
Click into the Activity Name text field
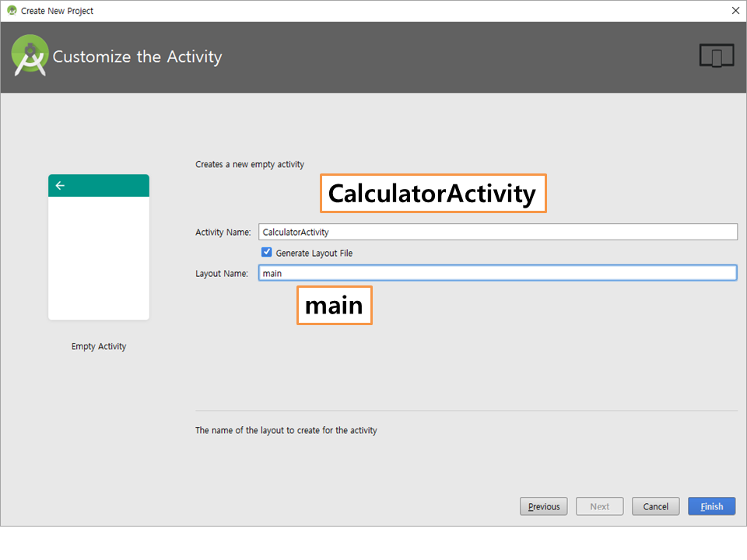(498, 232)
